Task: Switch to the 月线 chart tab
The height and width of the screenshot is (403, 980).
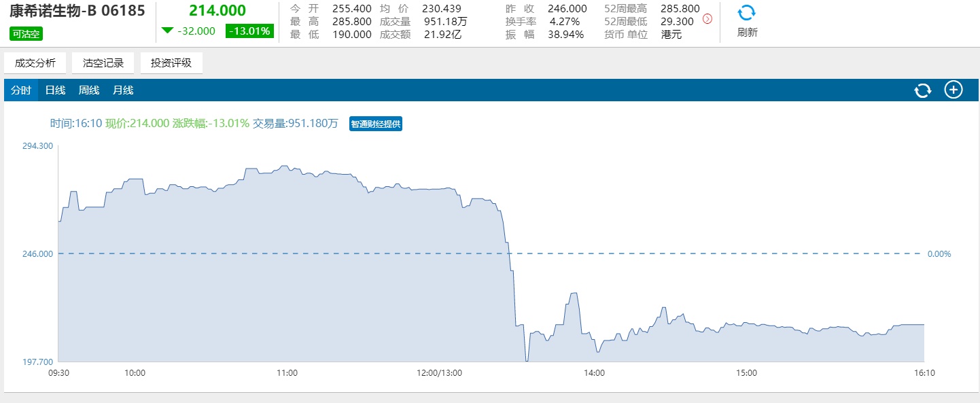Action: pos(123,90)
